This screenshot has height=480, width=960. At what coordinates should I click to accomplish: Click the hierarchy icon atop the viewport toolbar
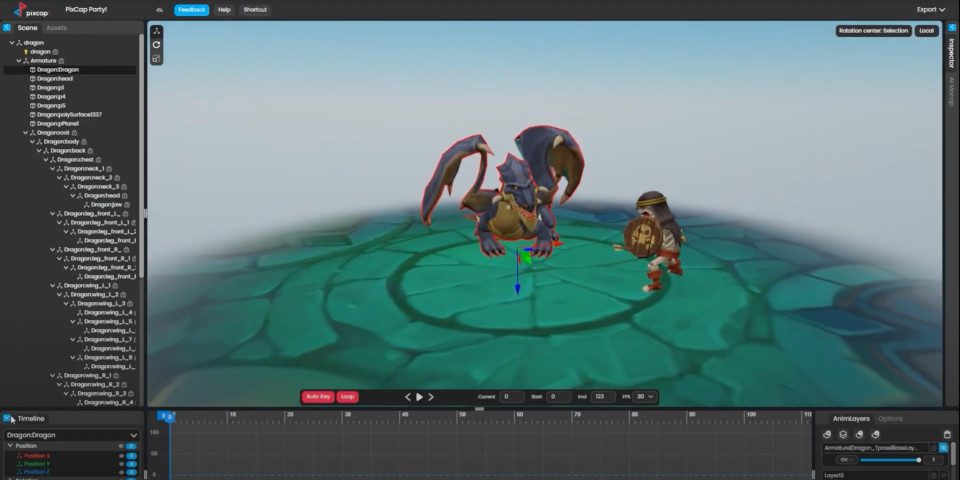(x=157, y=31)
